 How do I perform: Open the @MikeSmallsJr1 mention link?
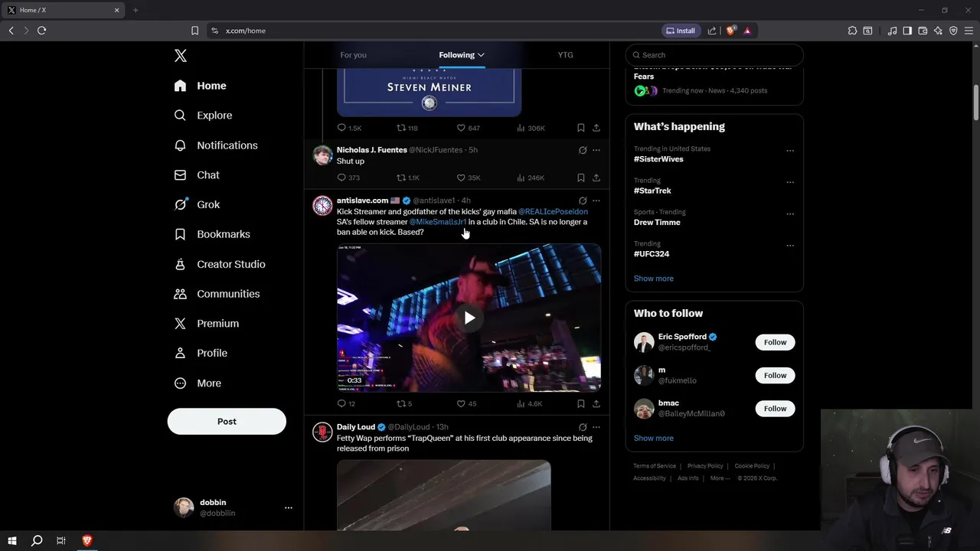tap(438, 222)
